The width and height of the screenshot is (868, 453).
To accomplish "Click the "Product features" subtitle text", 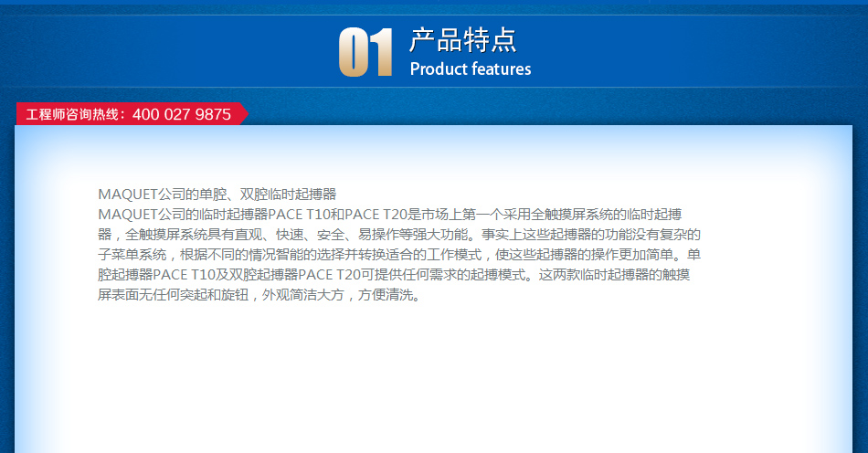I will pos(470,69).
